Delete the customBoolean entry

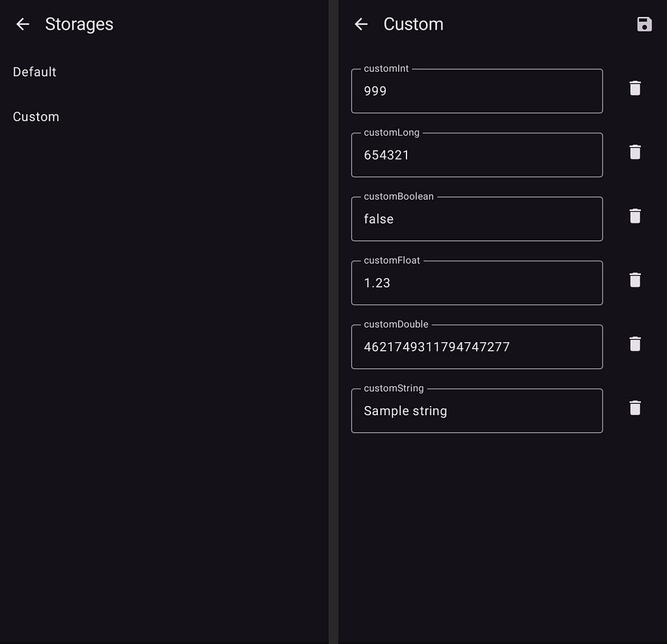click(x=634, y=216)
